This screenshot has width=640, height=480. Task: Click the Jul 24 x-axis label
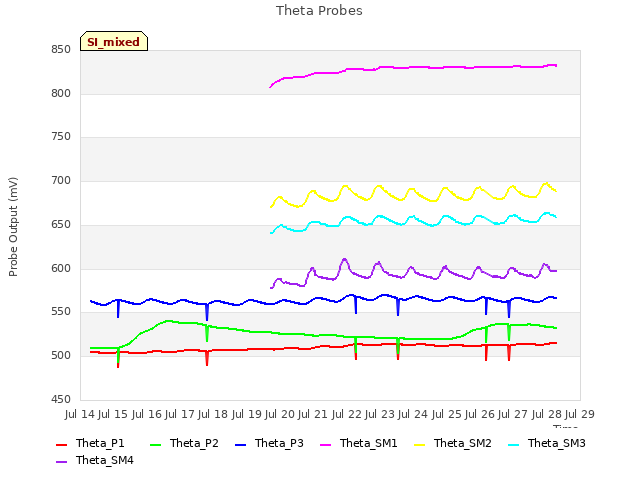pos(413,414)
